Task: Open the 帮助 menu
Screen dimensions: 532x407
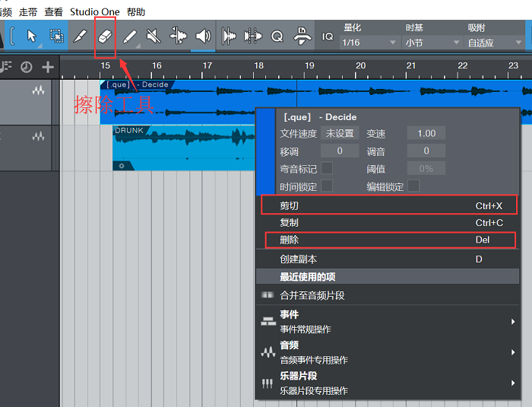Action: click(136, 12)
